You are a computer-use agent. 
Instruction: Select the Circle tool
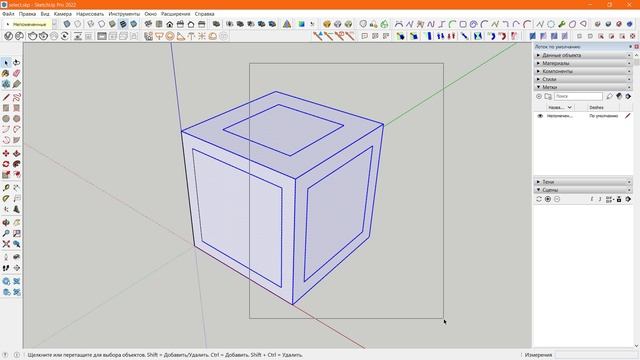click(6, 119)
